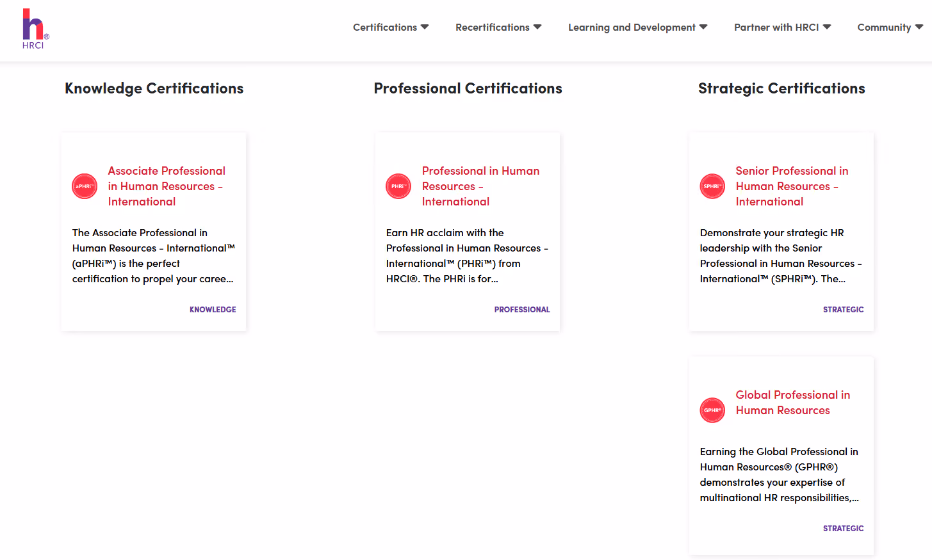Expand the Recertifications dropdown arrow
Viewport: 932px width, 560px height.
537,27
